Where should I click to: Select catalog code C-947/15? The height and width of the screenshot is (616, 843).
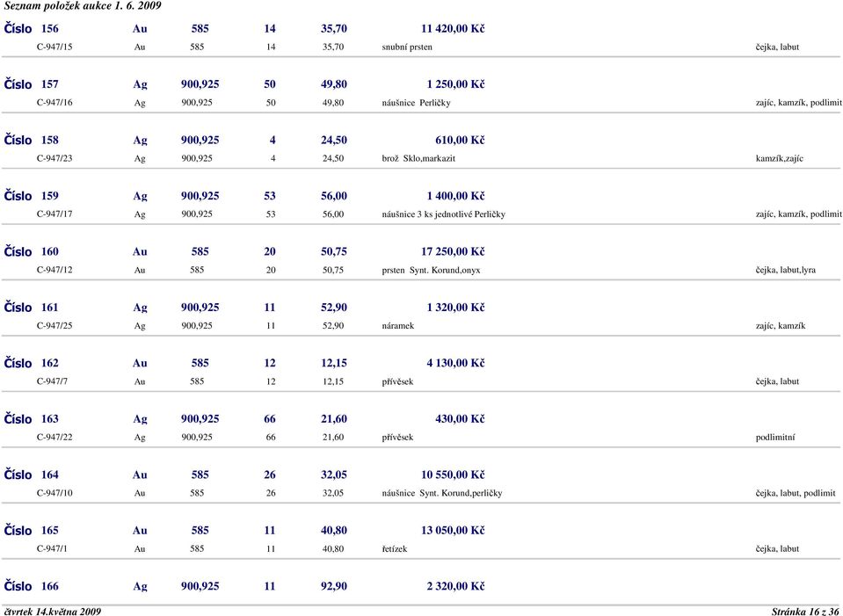pyautogui.click(x=55, y=47)
